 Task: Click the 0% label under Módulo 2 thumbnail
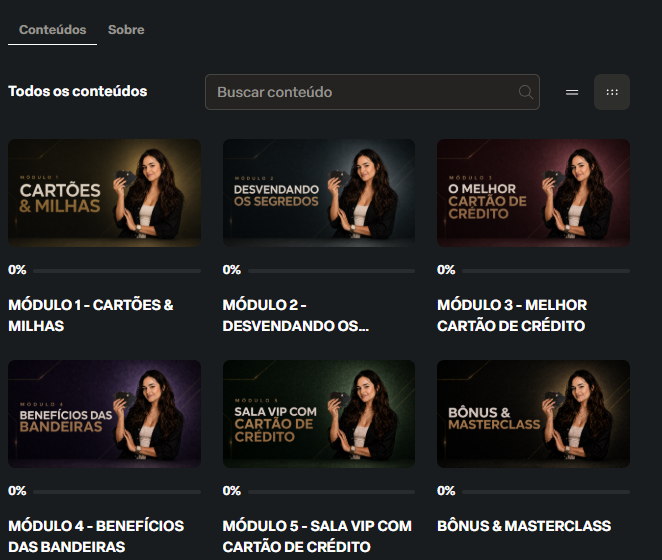(231, 270)
